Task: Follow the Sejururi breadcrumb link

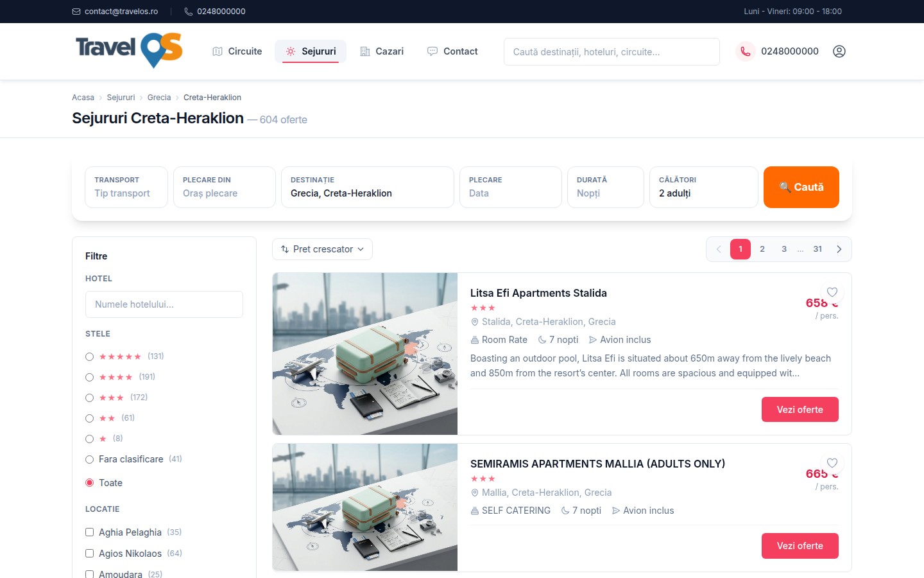Action: point(121,98)
